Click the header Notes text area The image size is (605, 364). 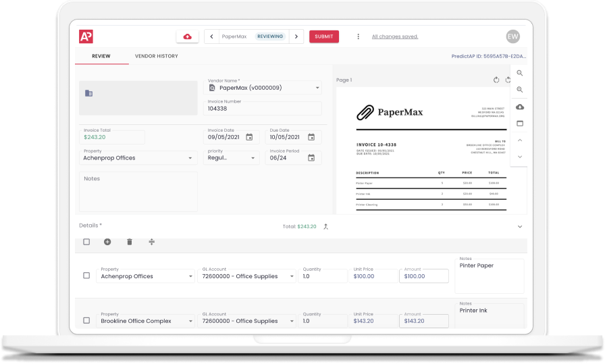pos(138,192)
